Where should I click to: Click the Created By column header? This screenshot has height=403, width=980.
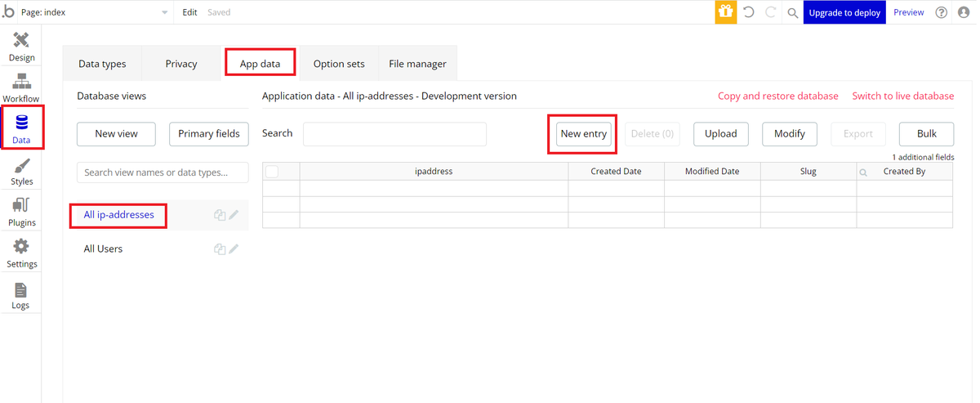pos(905,172)
